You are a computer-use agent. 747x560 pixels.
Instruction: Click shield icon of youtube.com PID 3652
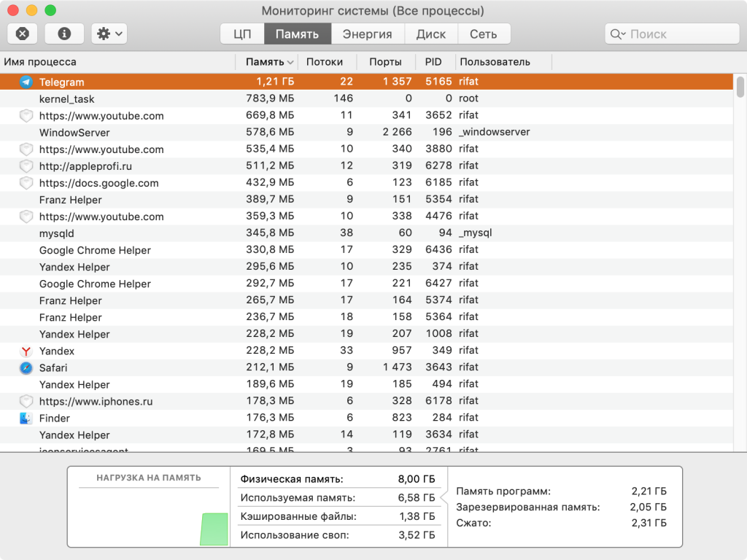[26, 116]
